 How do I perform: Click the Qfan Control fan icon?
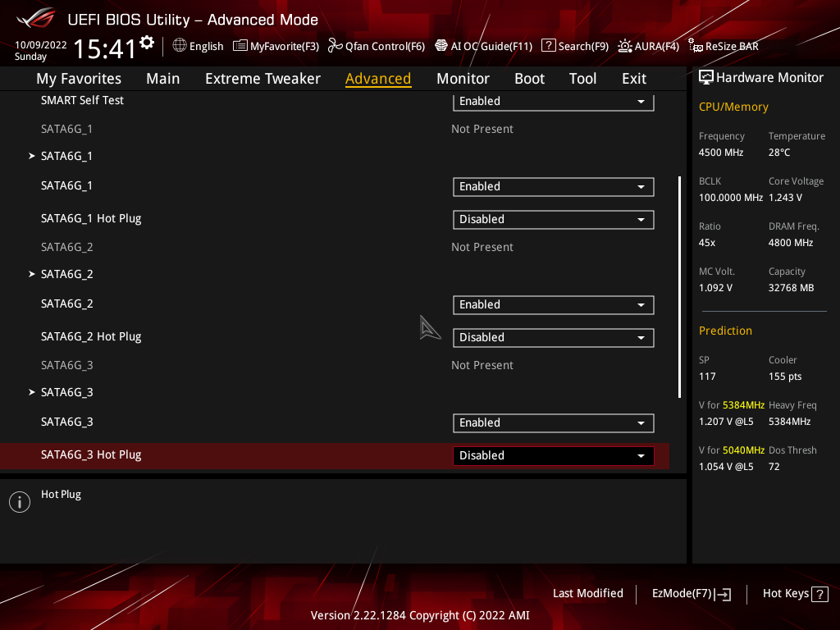click(x=336, y=46)
